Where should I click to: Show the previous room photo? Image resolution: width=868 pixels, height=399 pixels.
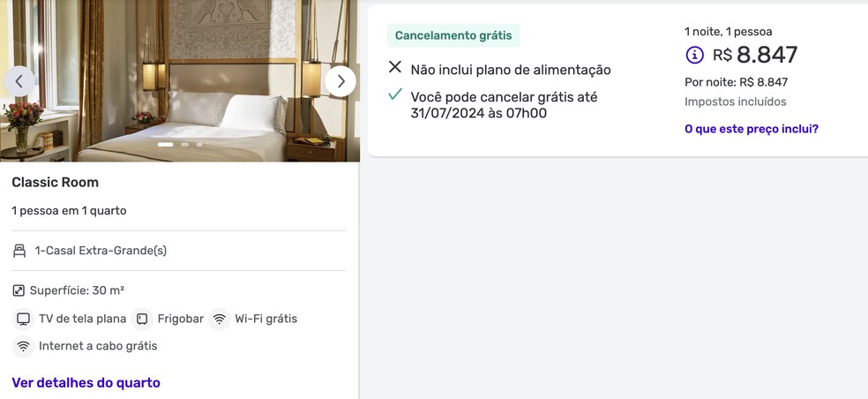[19, 81]
